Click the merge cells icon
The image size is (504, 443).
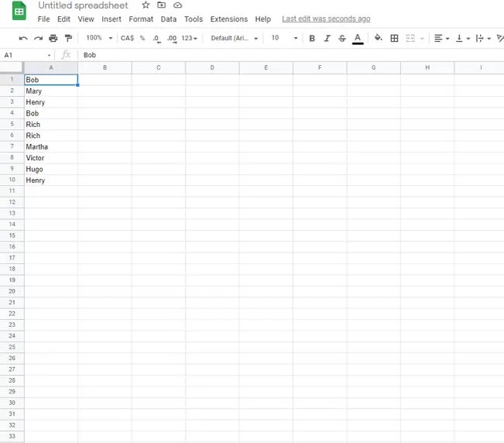pos(410,38)
